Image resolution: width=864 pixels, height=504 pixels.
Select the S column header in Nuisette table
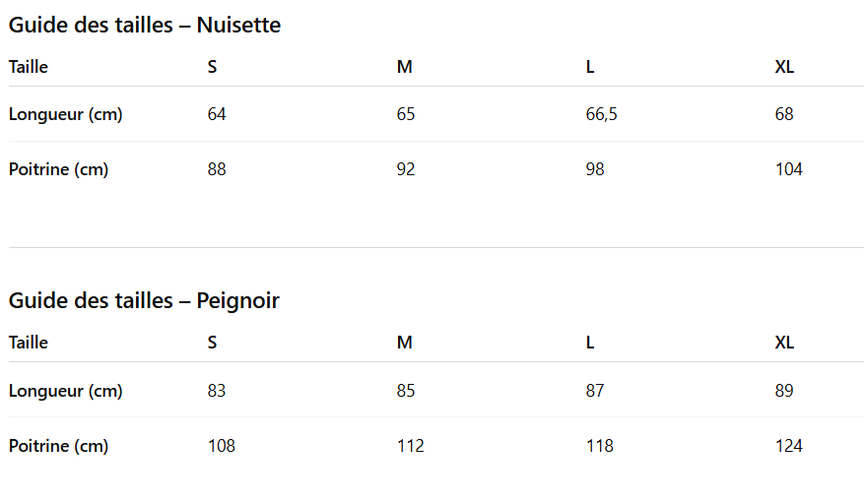point(212,67)
